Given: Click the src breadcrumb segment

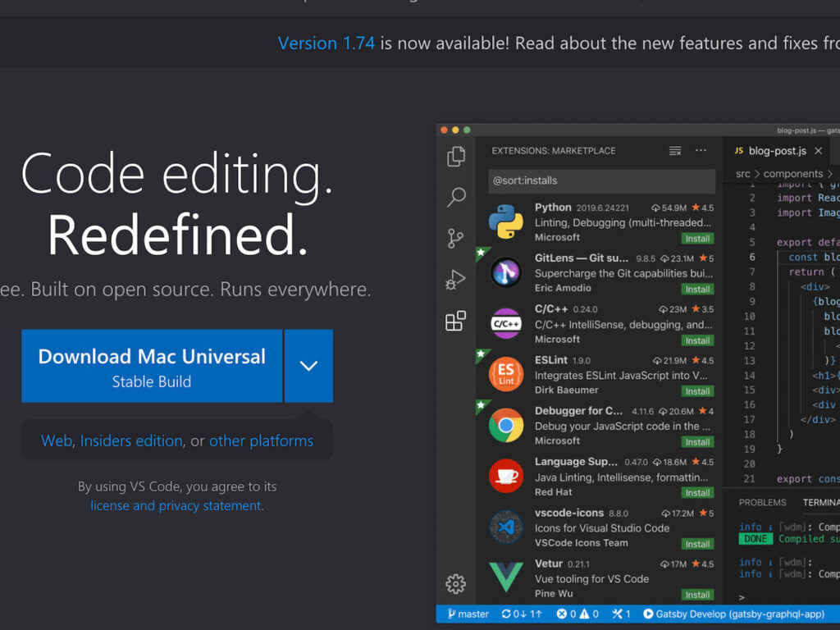Looking at the screenshot, I should point(742,174).
